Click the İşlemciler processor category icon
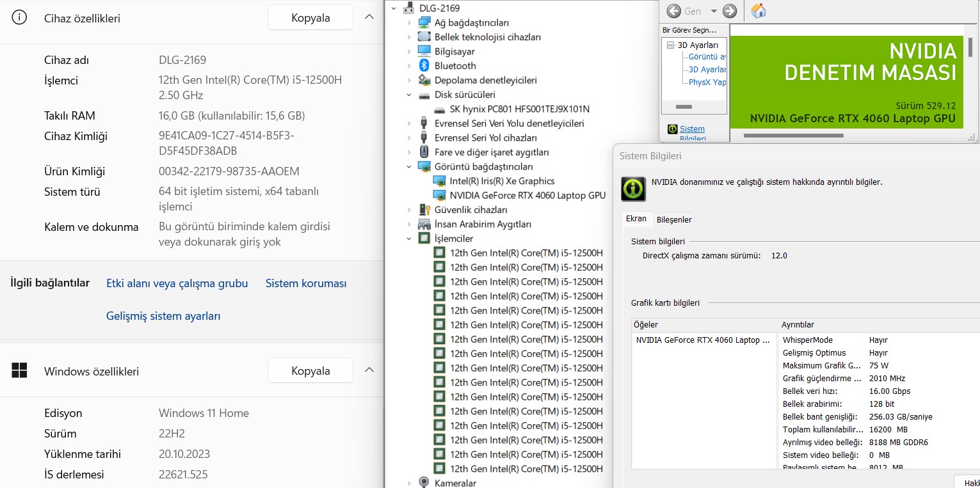980x488 pixels. (424, 239)
